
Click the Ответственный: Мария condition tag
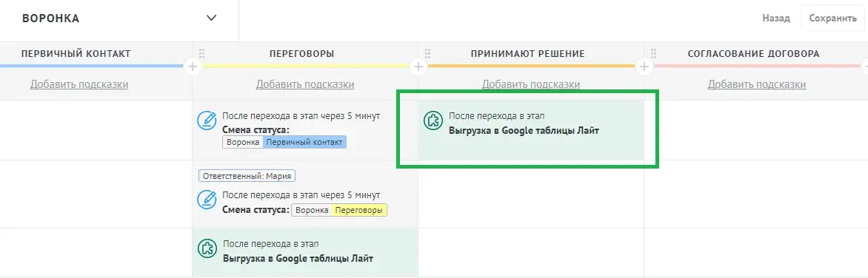247,176
